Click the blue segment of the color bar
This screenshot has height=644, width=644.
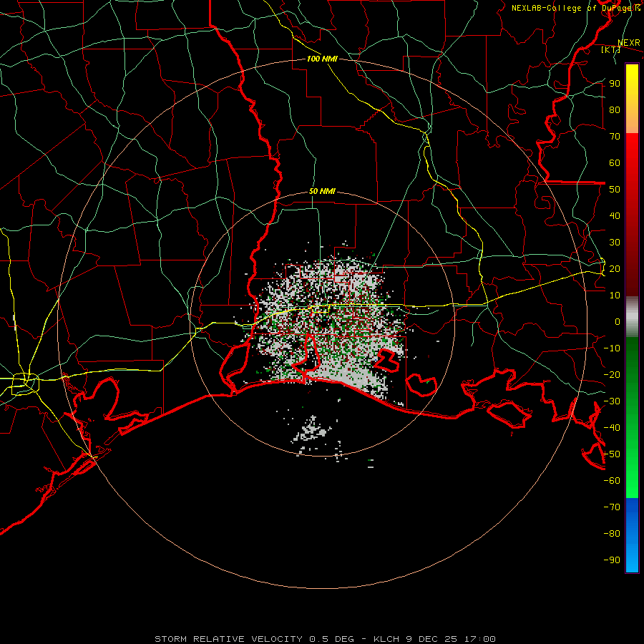(x=632, y=534)
